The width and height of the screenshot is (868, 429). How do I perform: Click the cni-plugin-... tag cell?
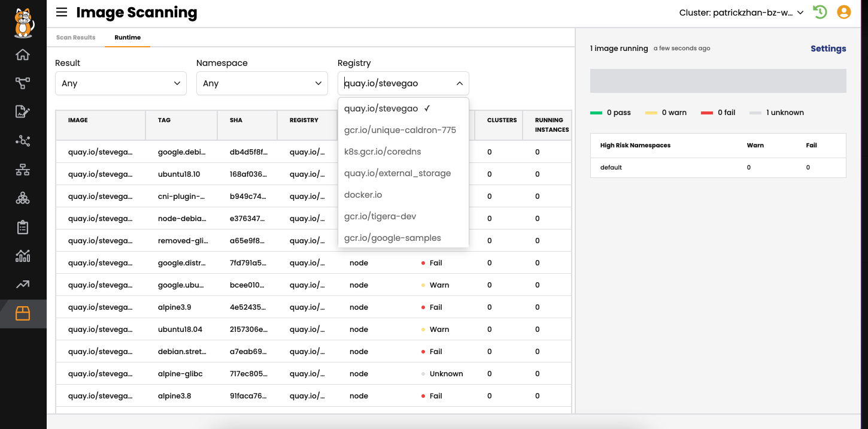click(181, 197)
